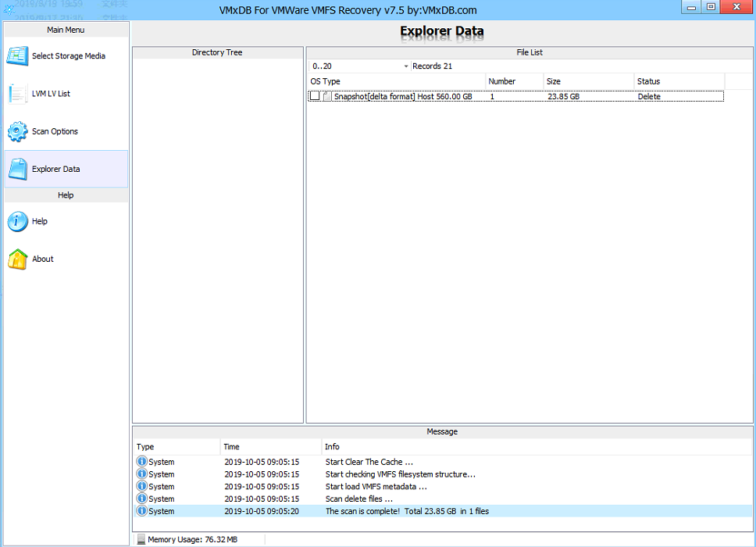Click the 23.85 GB size cell

[x=564, y=96]
